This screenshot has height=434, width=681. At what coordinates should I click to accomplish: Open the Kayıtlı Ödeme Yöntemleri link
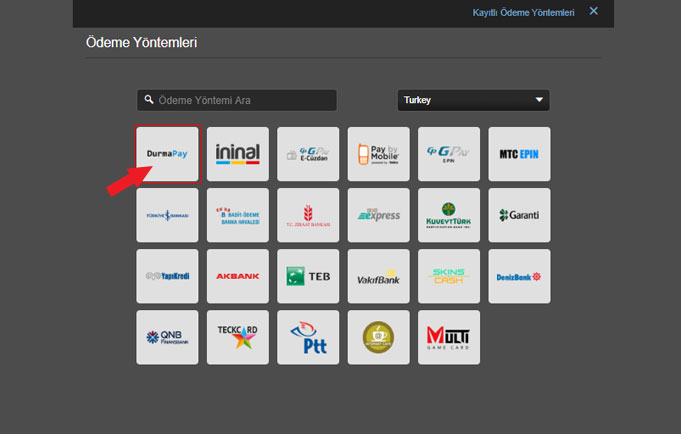coord(523,13)
